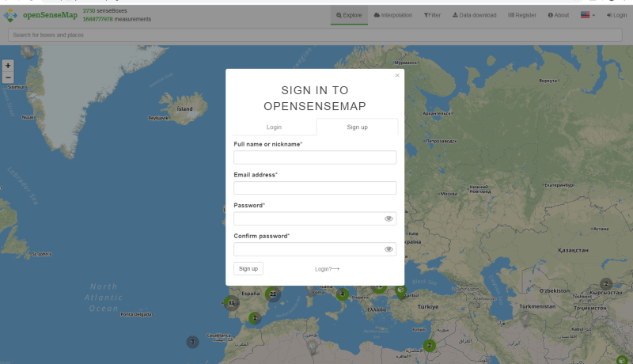633x364 pixels.
Task: Open Data download in navbar
Action: click(474, 15)
